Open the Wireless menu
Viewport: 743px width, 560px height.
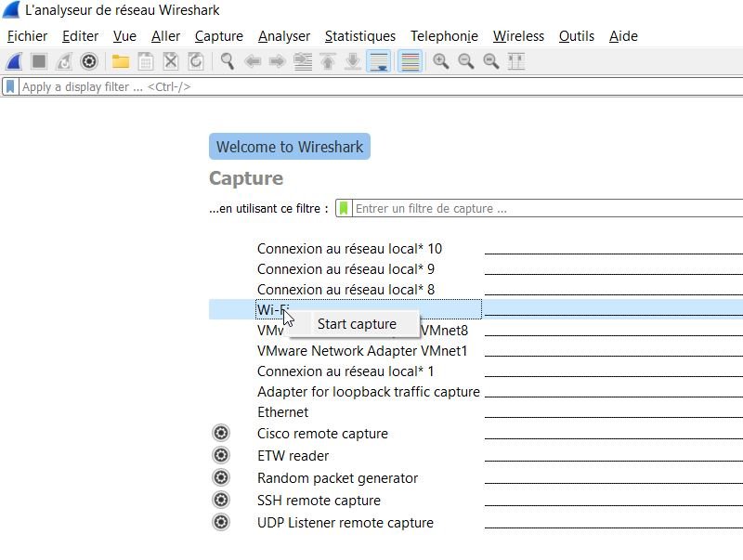click(x=518, y=36)
